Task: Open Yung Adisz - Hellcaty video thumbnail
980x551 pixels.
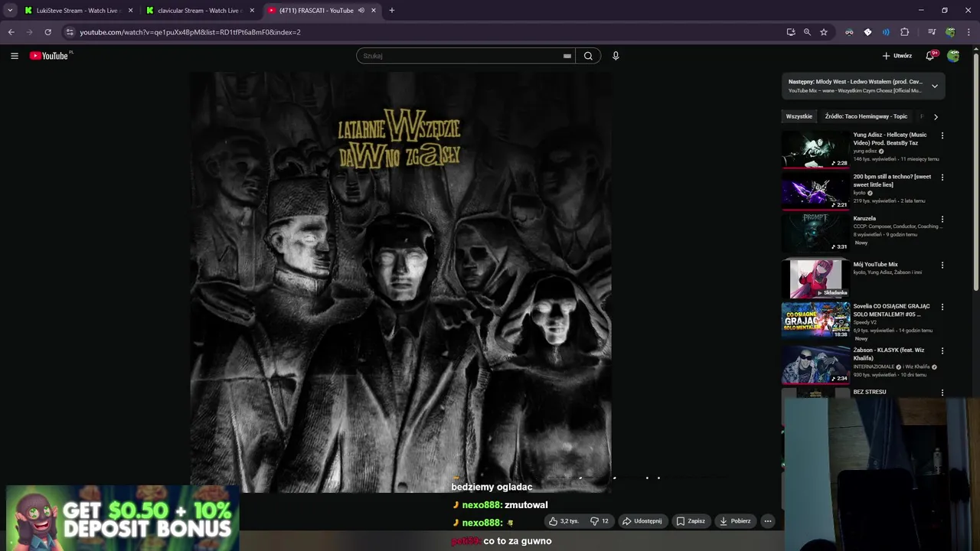Action: 815,149
